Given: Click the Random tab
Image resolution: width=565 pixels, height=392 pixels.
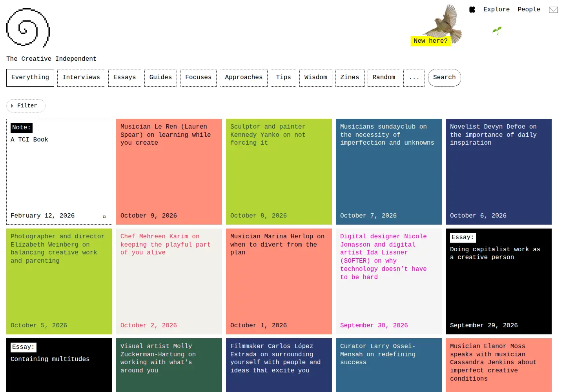Looking at the screenshot, I should 384,78.
